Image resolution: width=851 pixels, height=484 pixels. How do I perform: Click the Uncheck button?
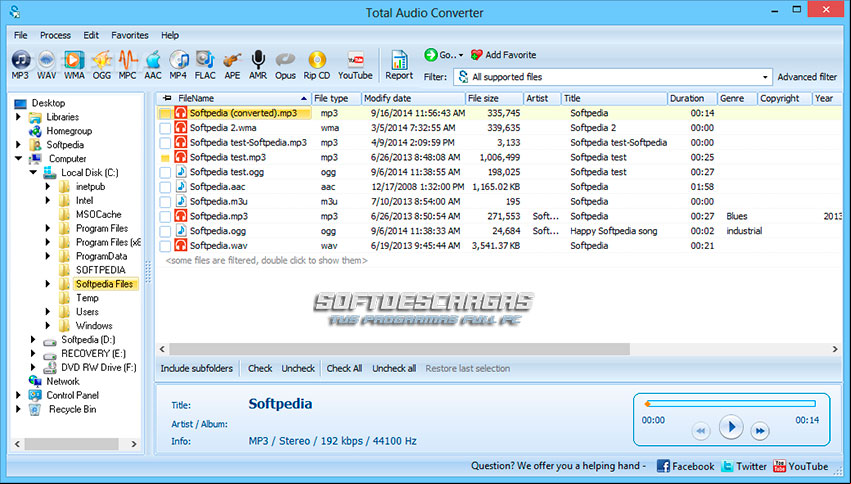pyautogui.click(x=298, y=368)
